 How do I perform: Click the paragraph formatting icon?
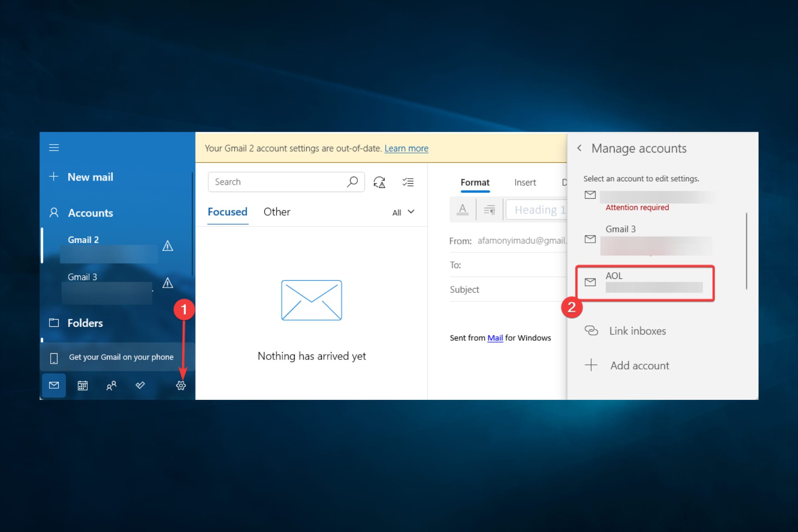[490, 210]
